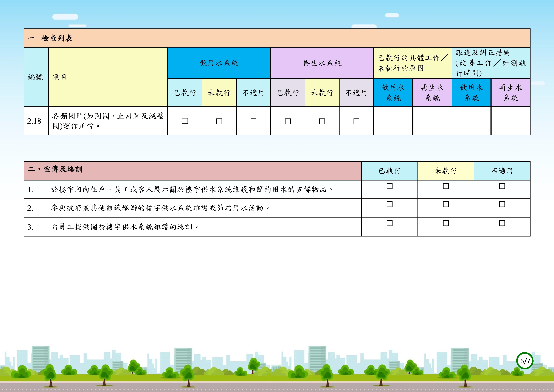
Task: Tick 未執行 for item 3 員工培訓
Action: coord(446,223)
